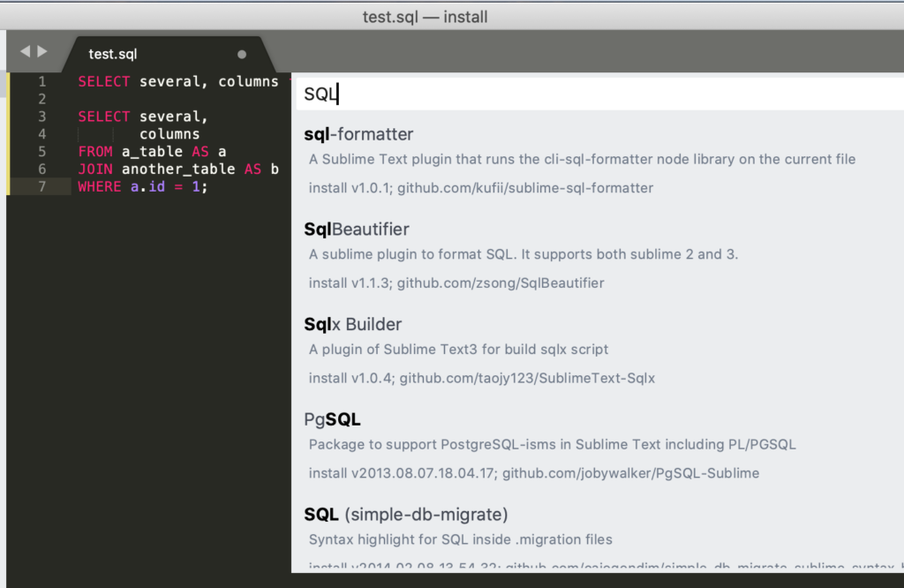Click line number 6 in gutter
Screen dimensions: 904x588
[x=42, y=170]
